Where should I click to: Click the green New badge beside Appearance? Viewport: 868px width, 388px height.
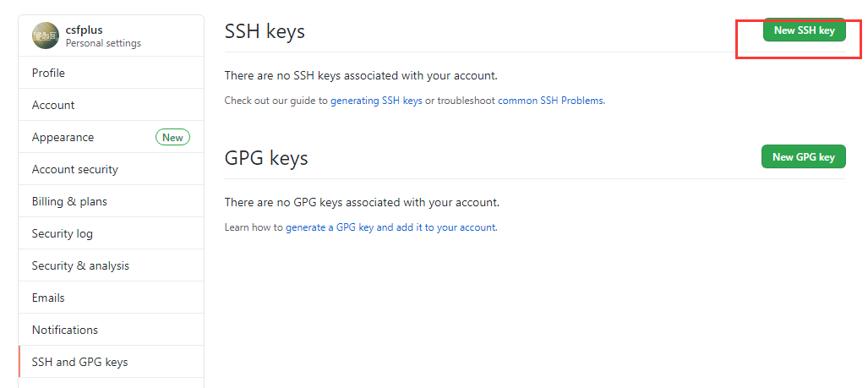click(x=172, y=137)
